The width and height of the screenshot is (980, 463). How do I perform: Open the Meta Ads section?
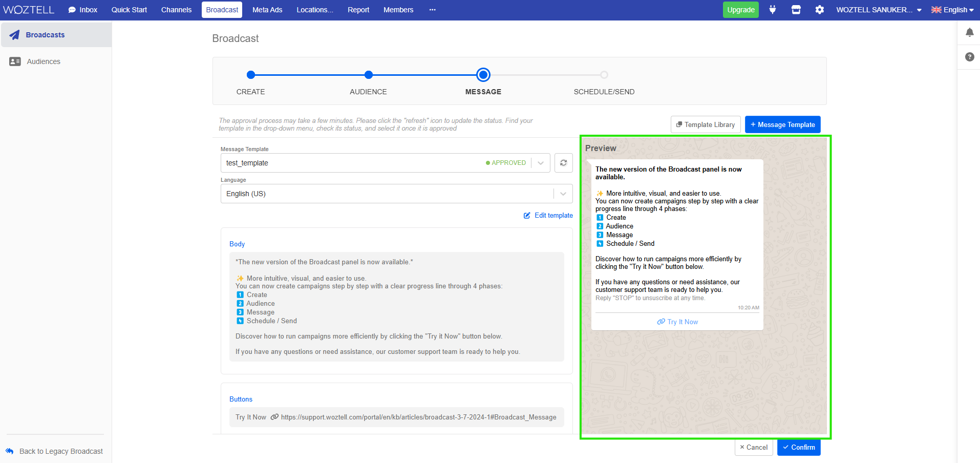(x=267, y=10)
